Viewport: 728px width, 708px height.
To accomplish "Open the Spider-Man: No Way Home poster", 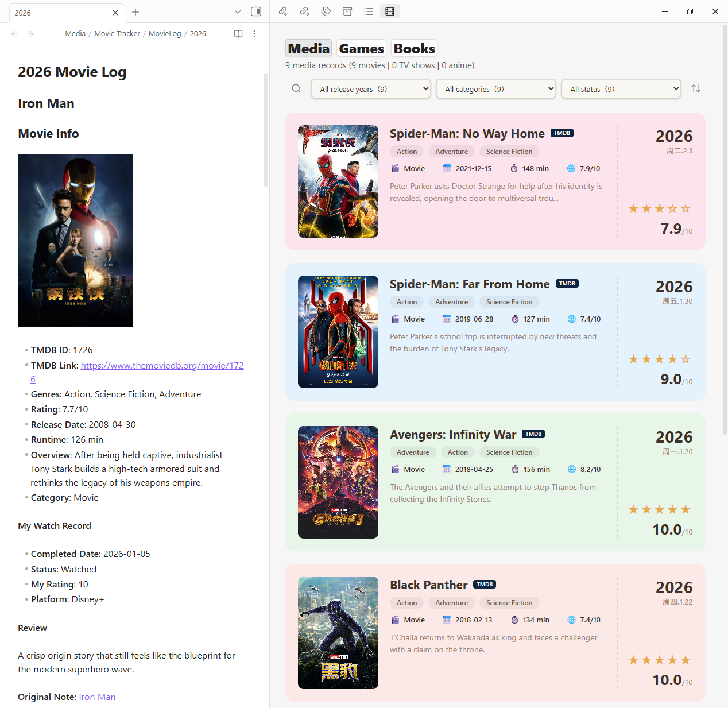I will click(x=338, y=181).
